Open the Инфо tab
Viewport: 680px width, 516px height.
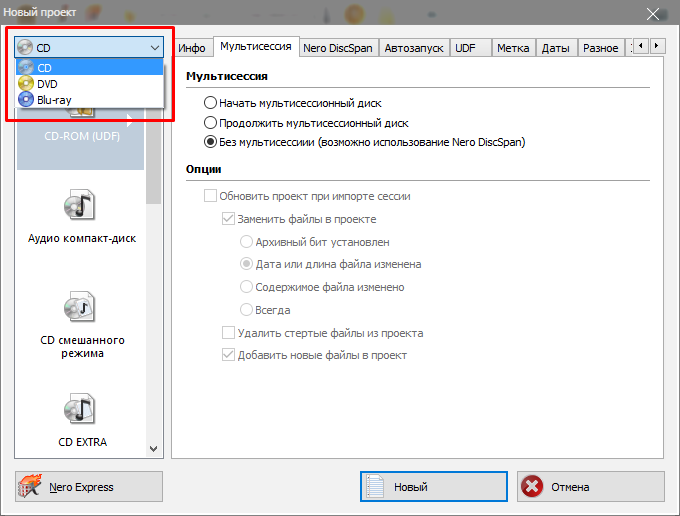pos(192,48)
